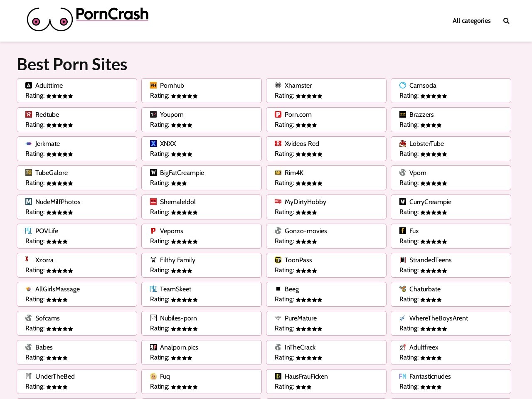The height and width of the screenshot is (399, 532).
Task: Open the All categories menu
Action: 471,21
